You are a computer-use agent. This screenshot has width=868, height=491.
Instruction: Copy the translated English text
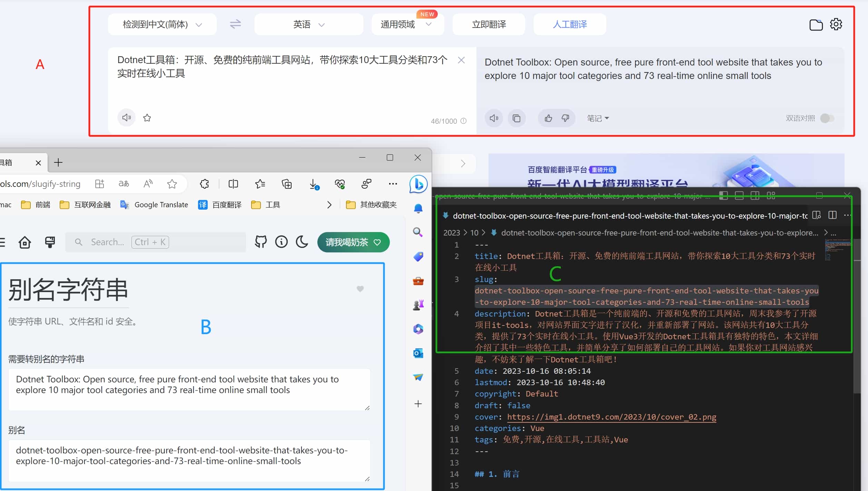[516, 118]
